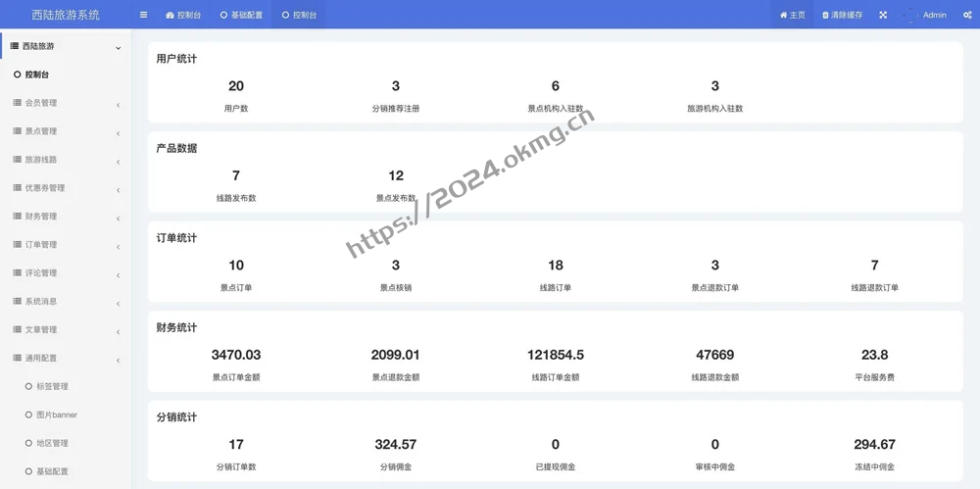Viewport: 980px width, 489px height.
Task: Click the 分销佣金 value 324.57
Action: pos(396,445)
